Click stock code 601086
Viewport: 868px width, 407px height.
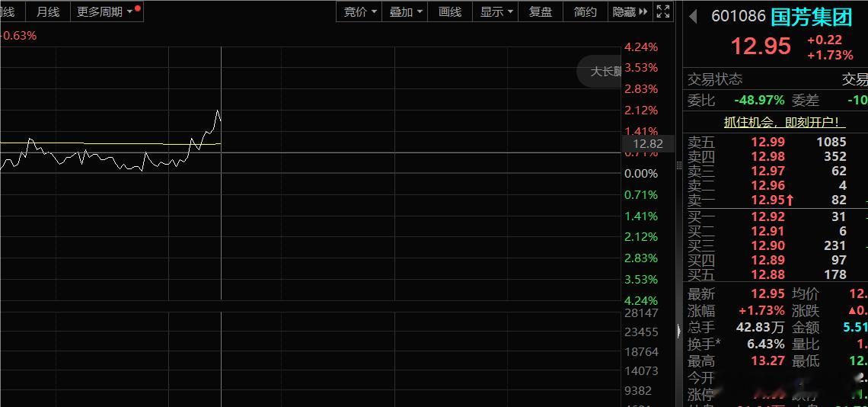pos(738,17)
